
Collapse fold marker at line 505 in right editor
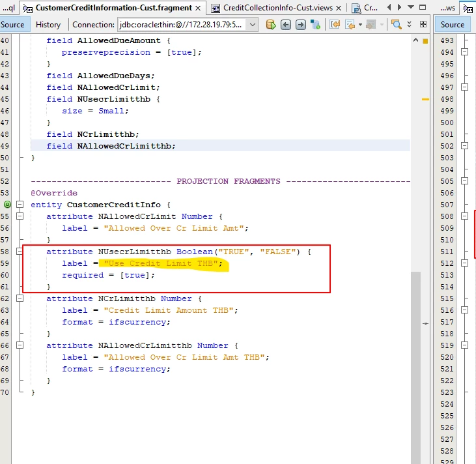(464, 181)
